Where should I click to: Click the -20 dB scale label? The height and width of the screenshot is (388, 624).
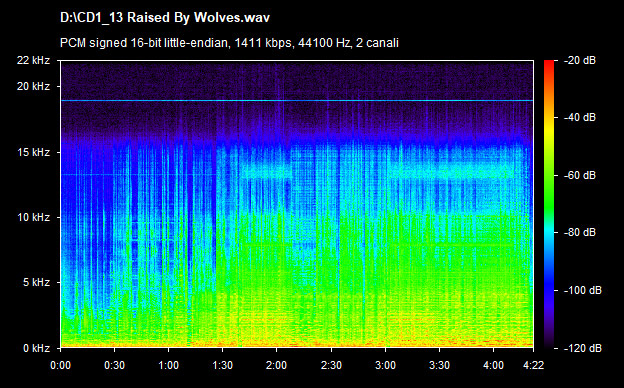[x=580, y=60]
